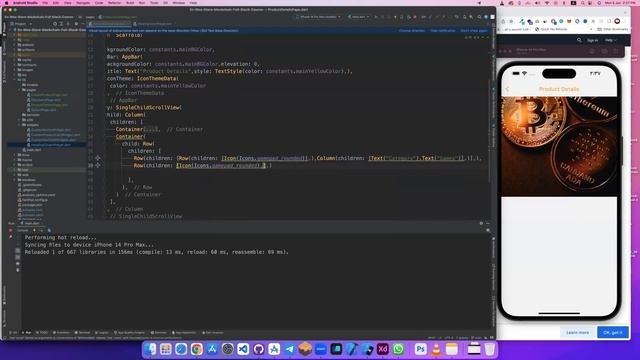Open the Refactor menu
This screenshot has width=640, height=360.
pos(114,3)
